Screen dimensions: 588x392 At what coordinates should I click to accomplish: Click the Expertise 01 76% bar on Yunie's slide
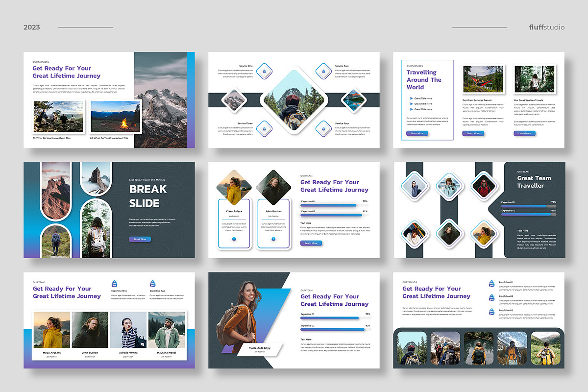pyautogui.click(x=336, y=318)
